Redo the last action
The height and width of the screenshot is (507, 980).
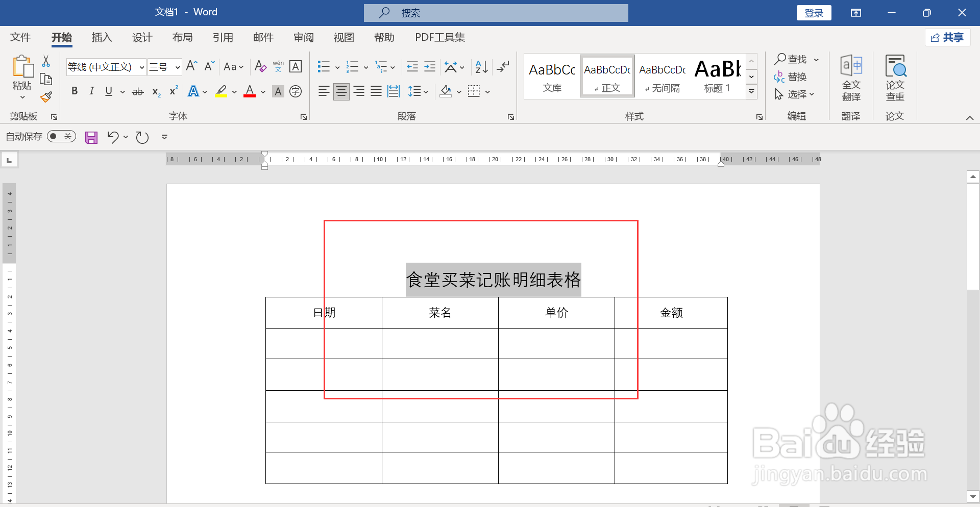click(x=142, y=137)
